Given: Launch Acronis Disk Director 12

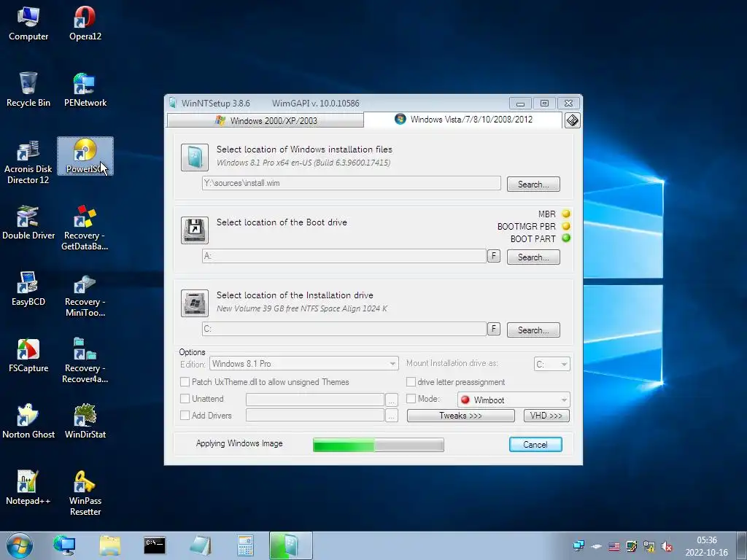Looking at the screenshot, I should tap(28, 162).
